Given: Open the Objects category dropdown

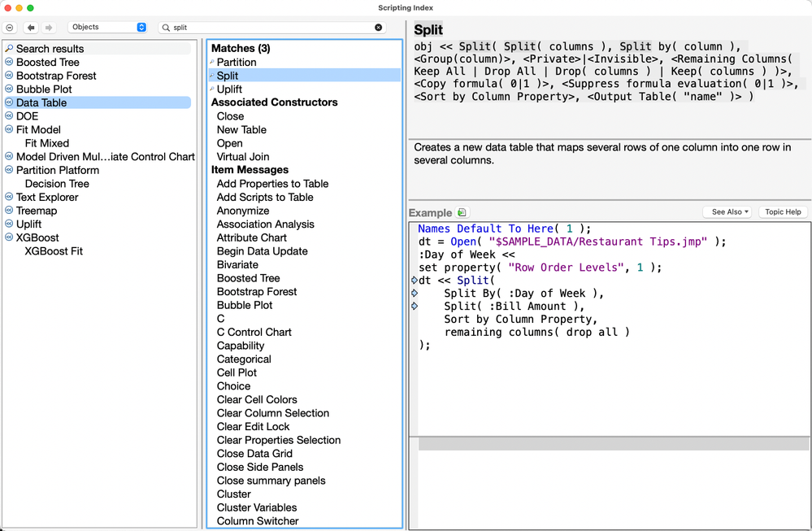Looking at the screenshot, I should [x=107, y=27].
